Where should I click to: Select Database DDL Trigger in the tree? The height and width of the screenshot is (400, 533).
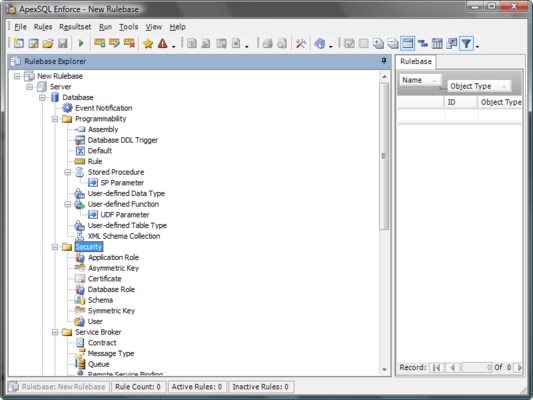[x=123, y=140]
